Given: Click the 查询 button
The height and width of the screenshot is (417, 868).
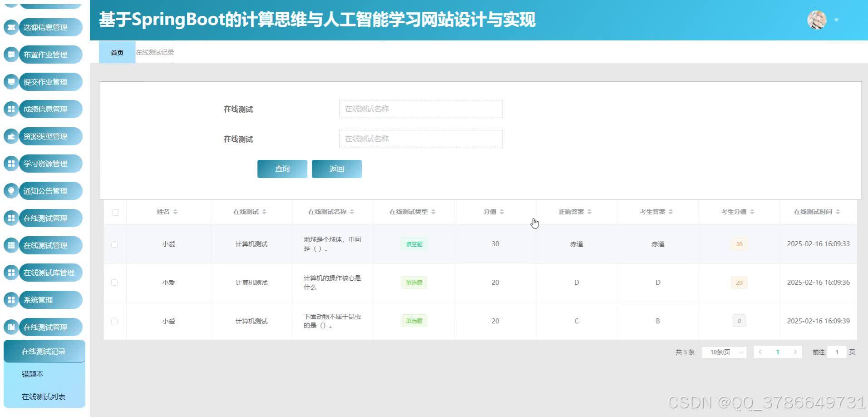Looking at the screenshot, I should (x=282, y=169).
